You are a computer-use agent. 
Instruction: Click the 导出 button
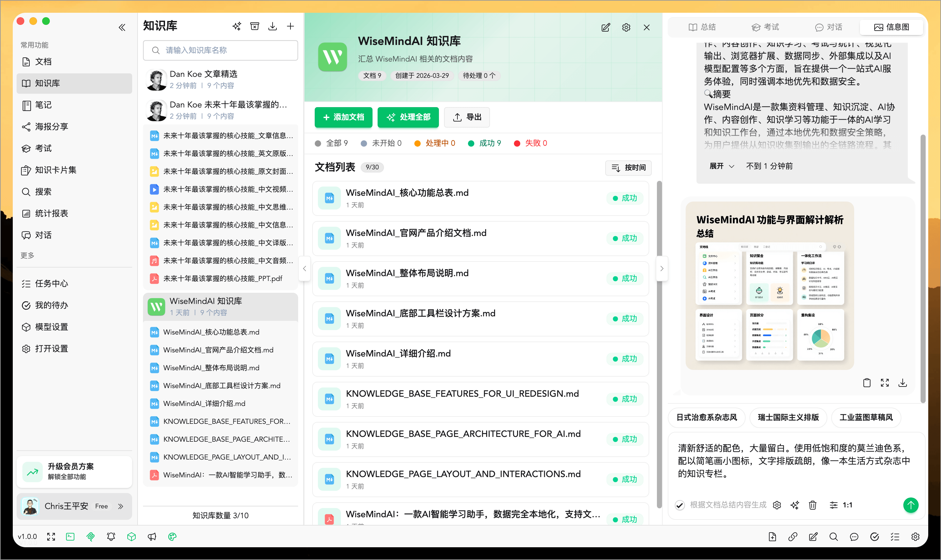point(467,117)
